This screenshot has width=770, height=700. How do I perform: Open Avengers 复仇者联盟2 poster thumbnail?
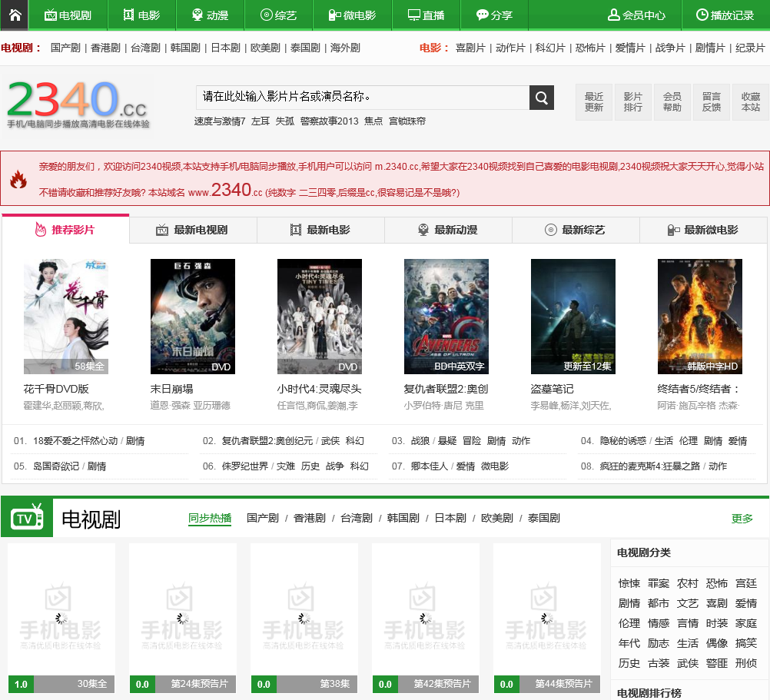(x=446, y=317)
